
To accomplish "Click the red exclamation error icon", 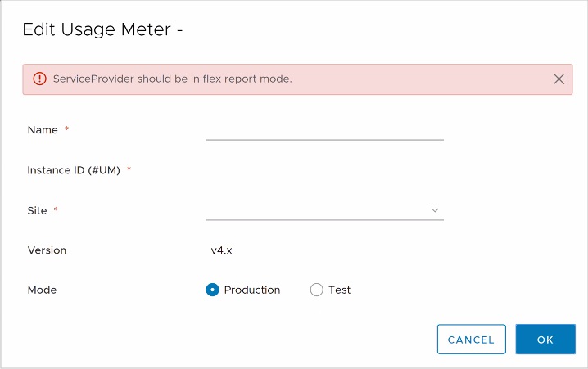I will pos(39,79).
